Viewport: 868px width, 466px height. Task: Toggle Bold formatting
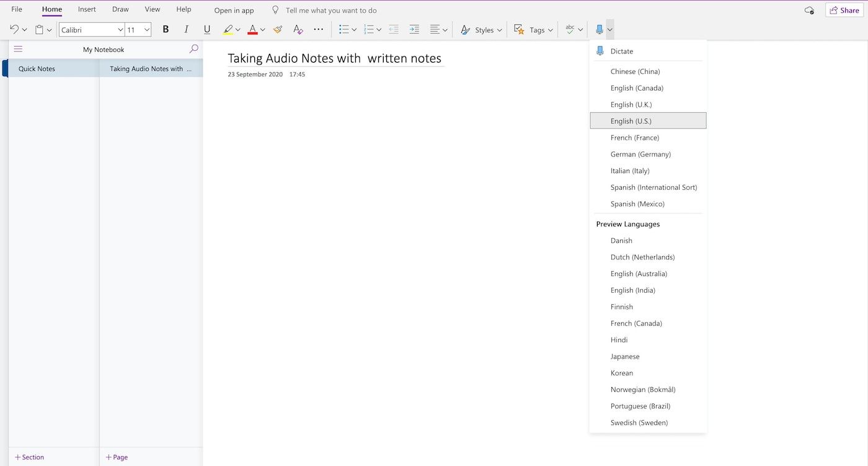tap(166, 29)
